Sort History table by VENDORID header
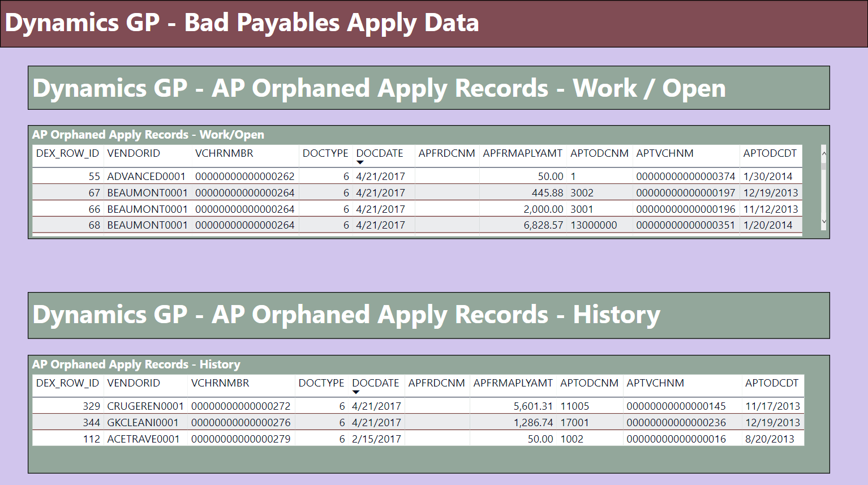This screenshot has height=485, width=868. point(134,383)
